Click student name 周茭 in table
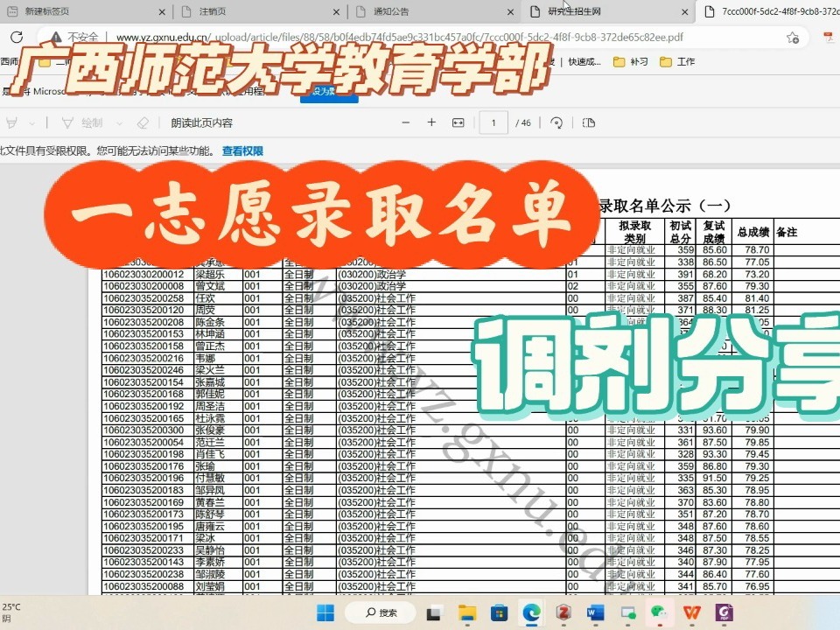The image size is (840, 630). point(205,310)
